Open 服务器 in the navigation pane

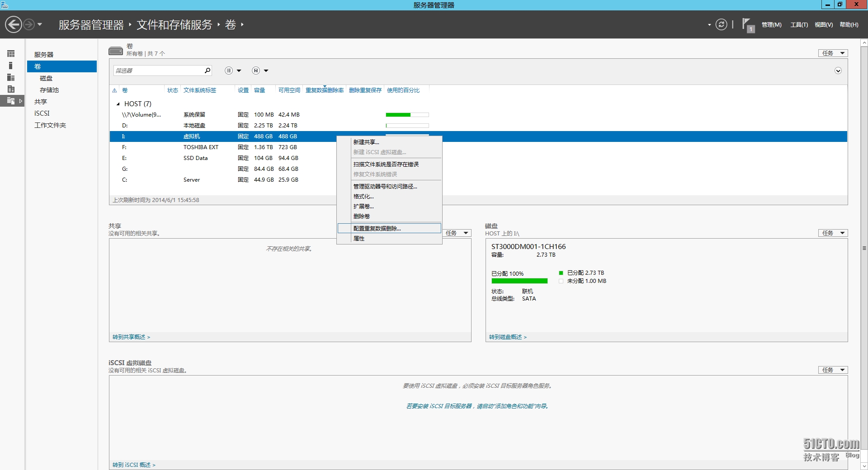tap(44, 55)
